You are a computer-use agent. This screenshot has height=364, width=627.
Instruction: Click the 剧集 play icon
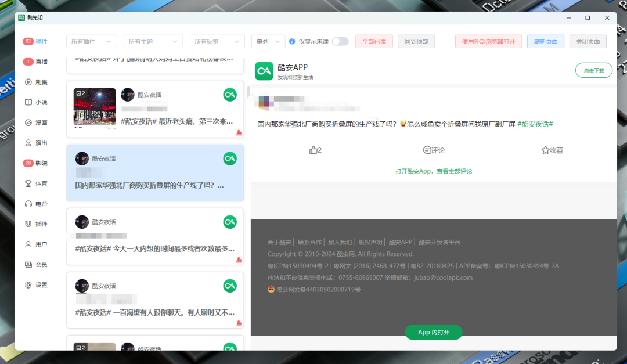coord(28,82)
